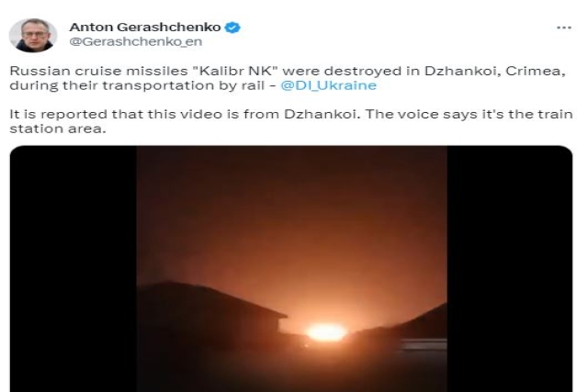Click the words "Dzhankoi, Crimea" in first line
Screen dimensions: 588x392
494,72
